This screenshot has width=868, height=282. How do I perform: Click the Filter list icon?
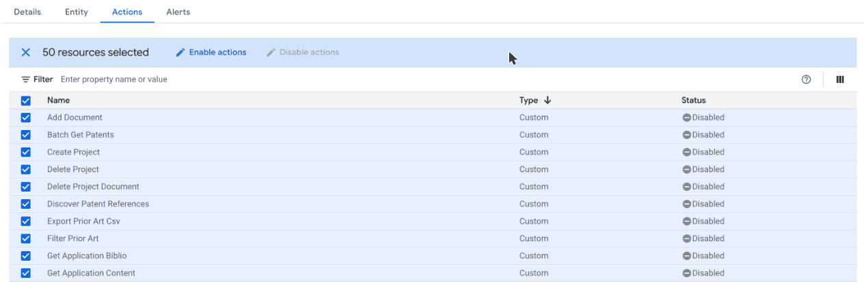coord(26,79)
